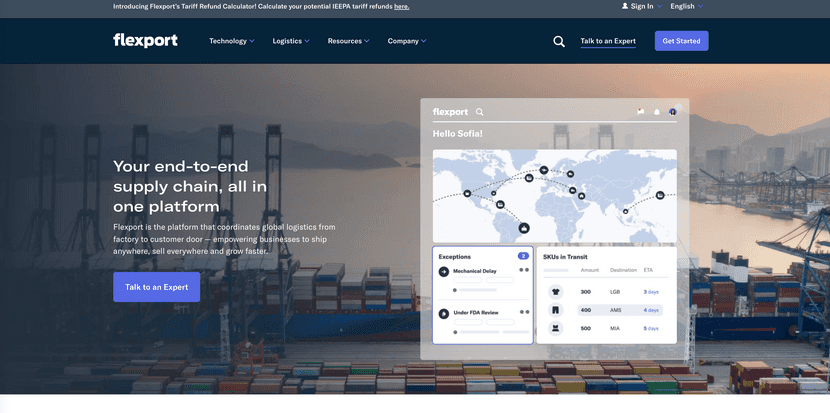Click the flexport logo in the navigation bar

click(x=145, y=41)
